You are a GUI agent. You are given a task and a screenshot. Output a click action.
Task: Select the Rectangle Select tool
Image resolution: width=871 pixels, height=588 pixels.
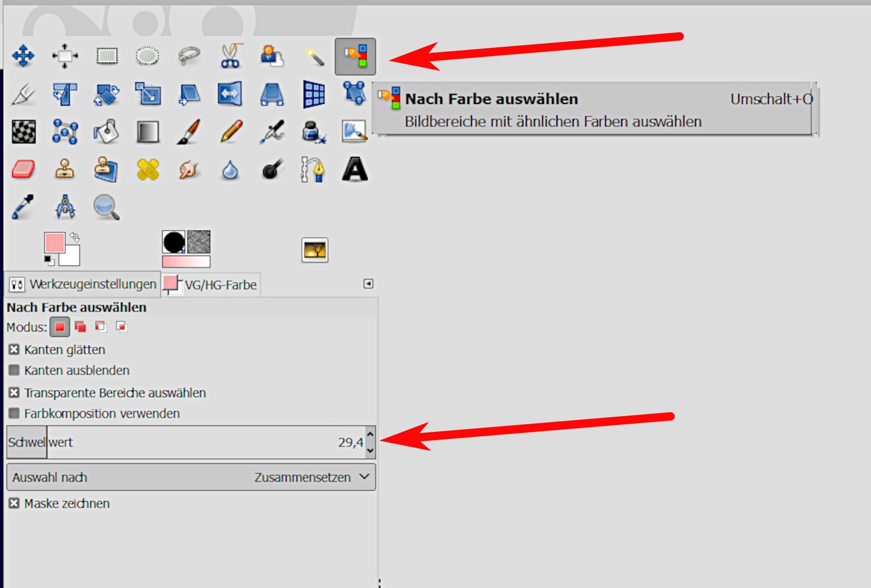click(x=107, y=56)
